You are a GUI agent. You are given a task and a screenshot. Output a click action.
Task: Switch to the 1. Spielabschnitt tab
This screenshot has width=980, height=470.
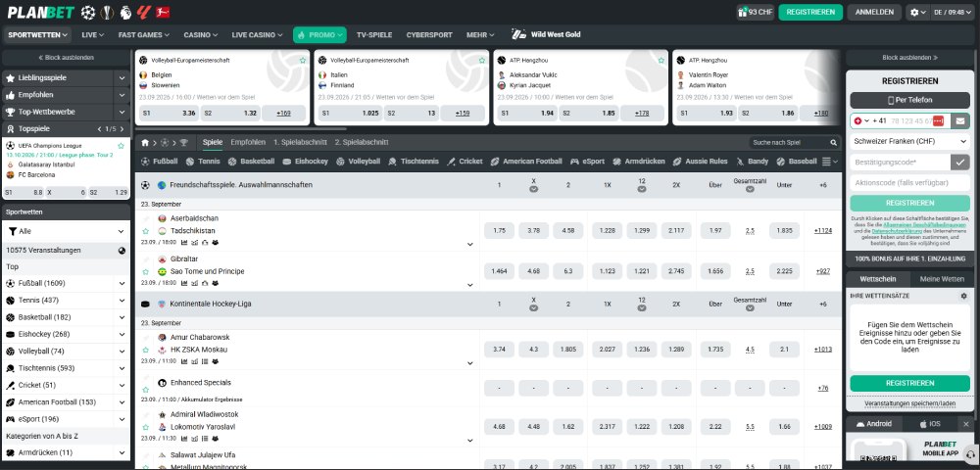300,142
